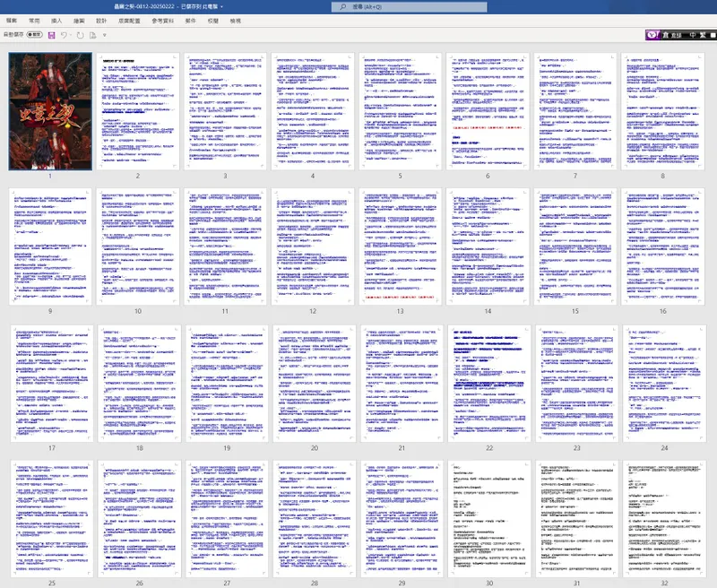This screenshot has width=717, height=588.
Task: Select the cover image on page 1
Action: click(x=50, y=111)
